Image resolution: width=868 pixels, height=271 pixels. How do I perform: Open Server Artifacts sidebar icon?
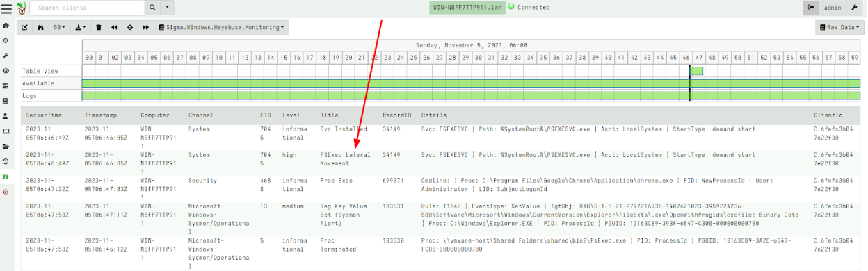pos(6,86)
